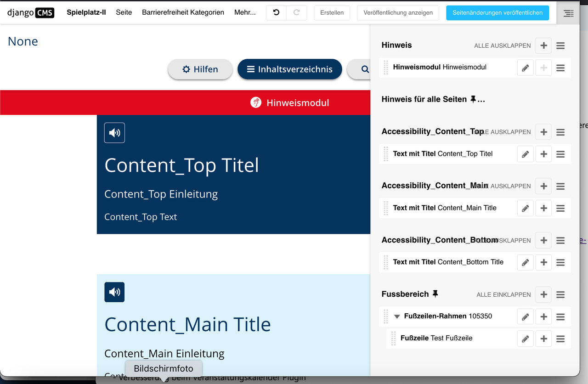Open Fussbereich placeholder menu
Image resolution: width=588 pixels, height=384 pixels.
pyautogui.click(x=560, y=294)
